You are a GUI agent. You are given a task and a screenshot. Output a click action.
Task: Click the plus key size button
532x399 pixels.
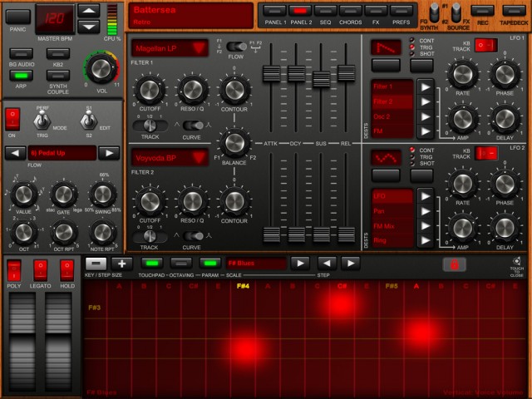point(123,264)
